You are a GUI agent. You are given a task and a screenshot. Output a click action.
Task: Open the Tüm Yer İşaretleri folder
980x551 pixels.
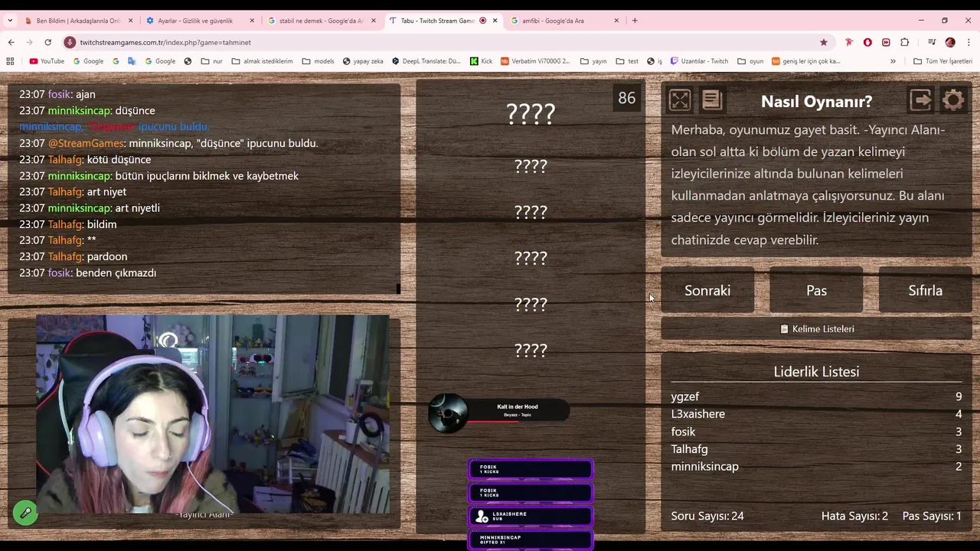pos(942,61)
